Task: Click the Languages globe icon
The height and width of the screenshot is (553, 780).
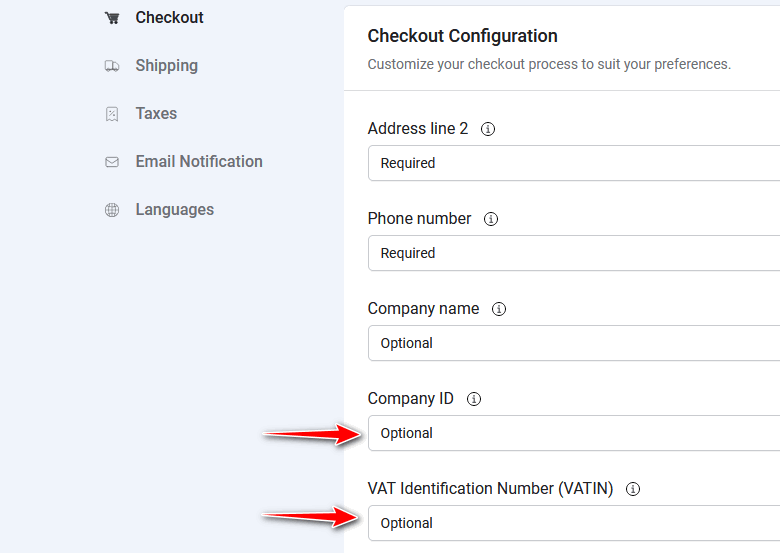Action: [112, 210]
